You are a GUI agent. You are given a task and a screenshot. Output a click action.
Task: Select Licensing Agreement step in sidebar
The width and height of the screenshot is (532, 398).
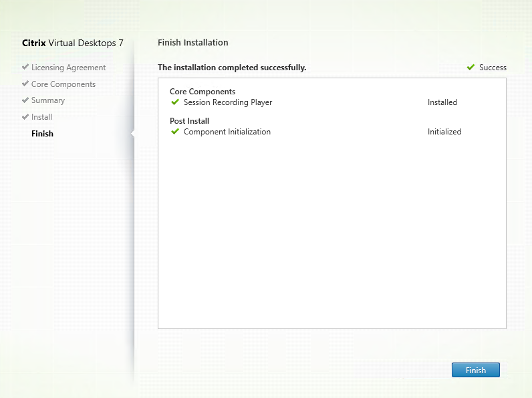(68, 68)
